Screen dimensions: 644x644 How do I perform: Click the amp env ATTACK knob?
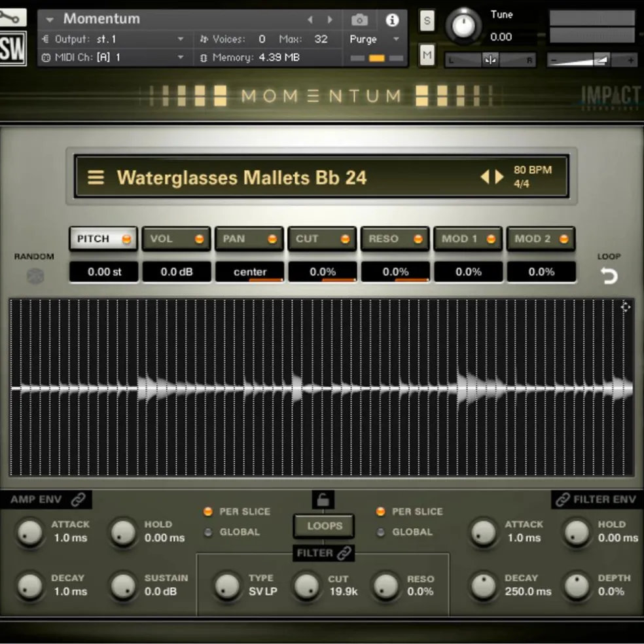(x=29, y=533)
